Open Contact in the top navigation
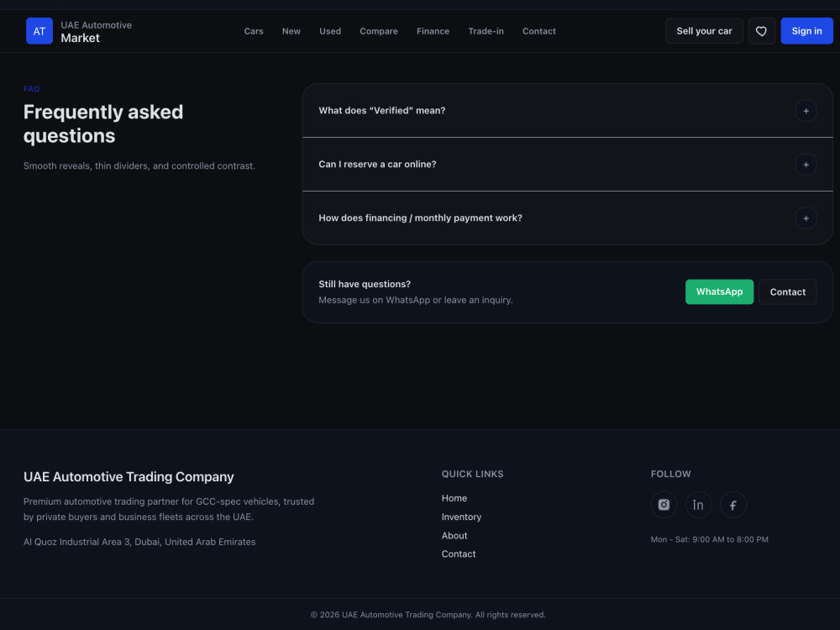Viewport: 840px width, 630px height. (539, 31)
